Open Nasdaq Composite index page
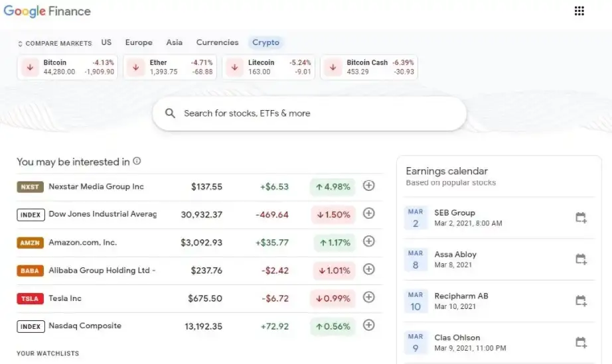 85,326
